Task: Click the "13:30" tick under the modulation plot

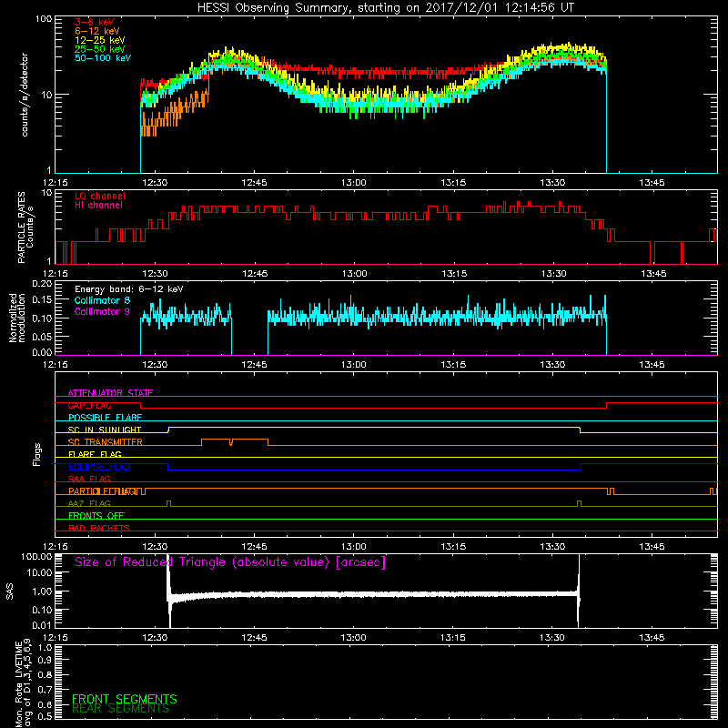Action: click(552, 365)
